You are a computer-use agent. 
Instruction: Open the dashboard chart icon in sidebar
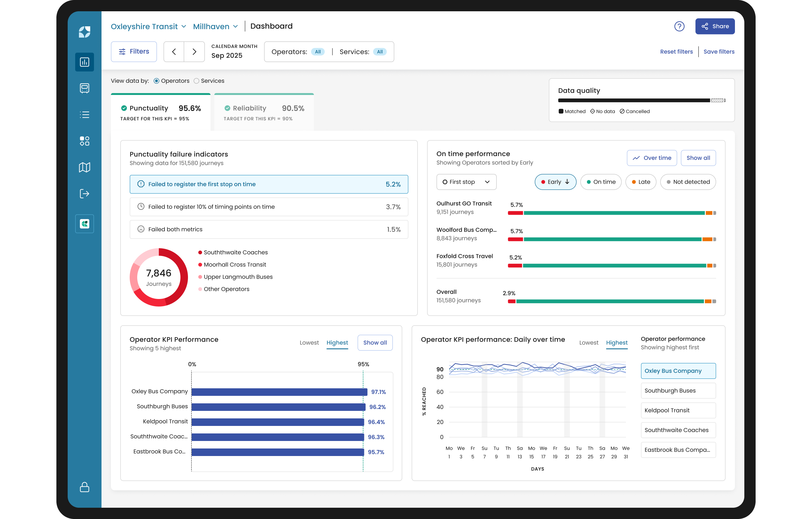tap(84, 62)
